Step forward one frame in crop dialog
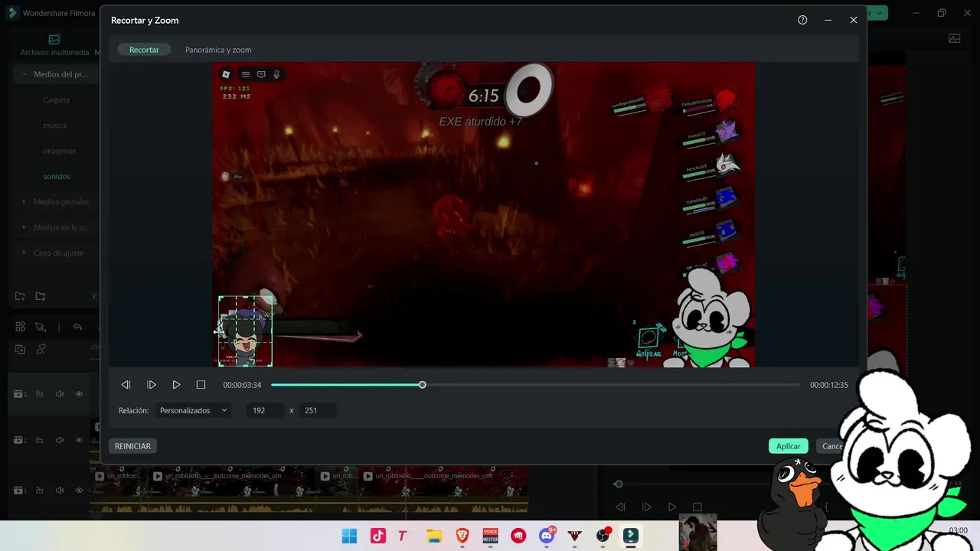 click(x=152, y=385)
